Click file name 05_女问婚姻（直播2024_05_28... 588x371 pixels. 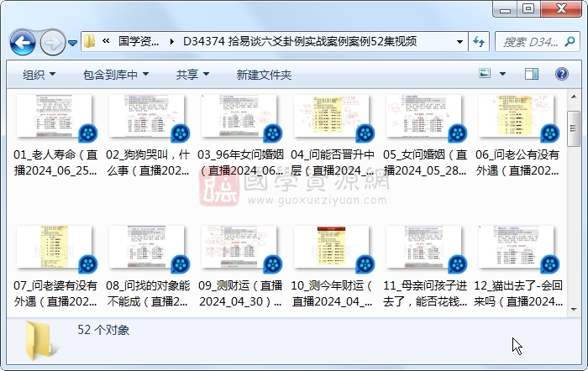pyautogui.click(x=425, y=163)
